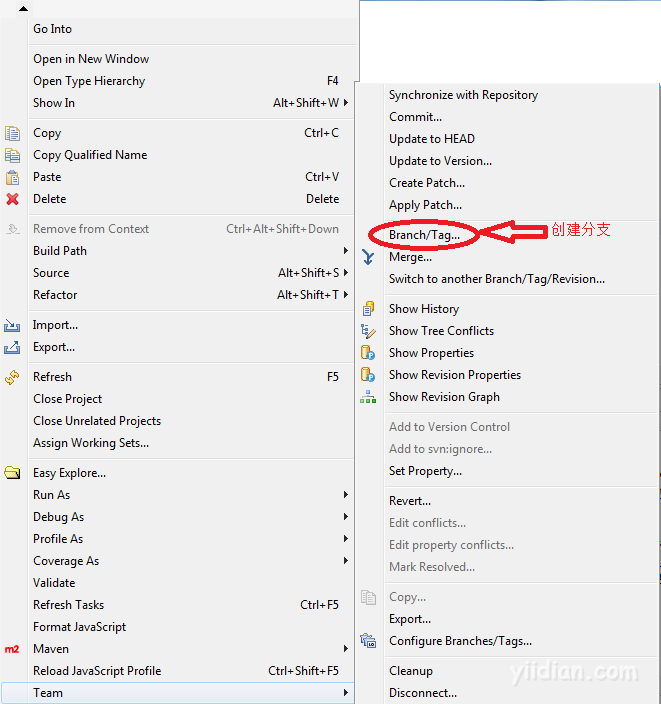This screenshot has height=704, width=661.
Task: Open the Team submenu arrow
Action: pos(346,693)
